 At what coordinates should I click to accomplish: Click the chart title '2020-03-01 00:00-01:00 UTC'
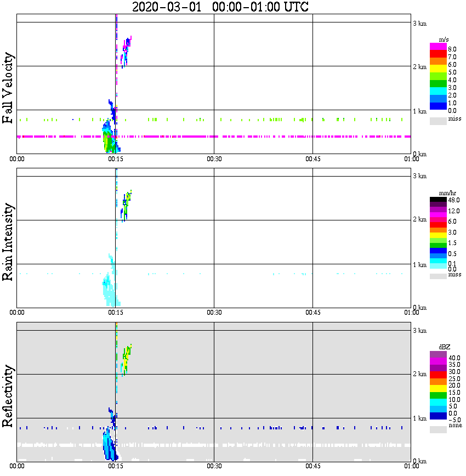click(x=220, y=7)
